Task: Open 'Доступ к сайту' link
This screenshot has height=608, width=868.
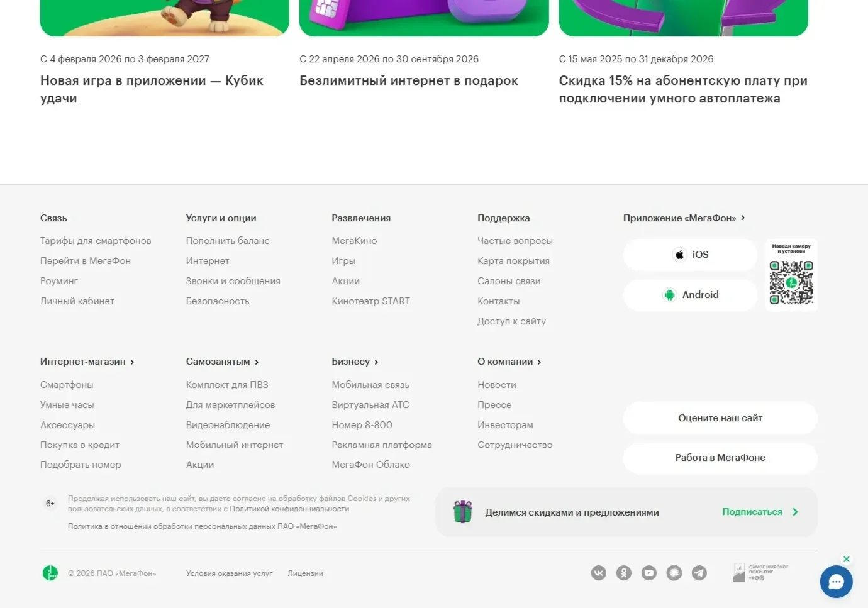Action: tap(511, 321)
